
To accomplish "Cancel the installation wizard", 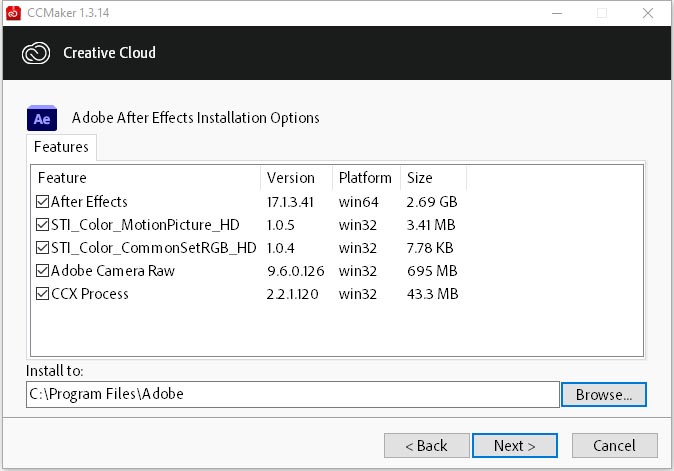I will point(614,446).
